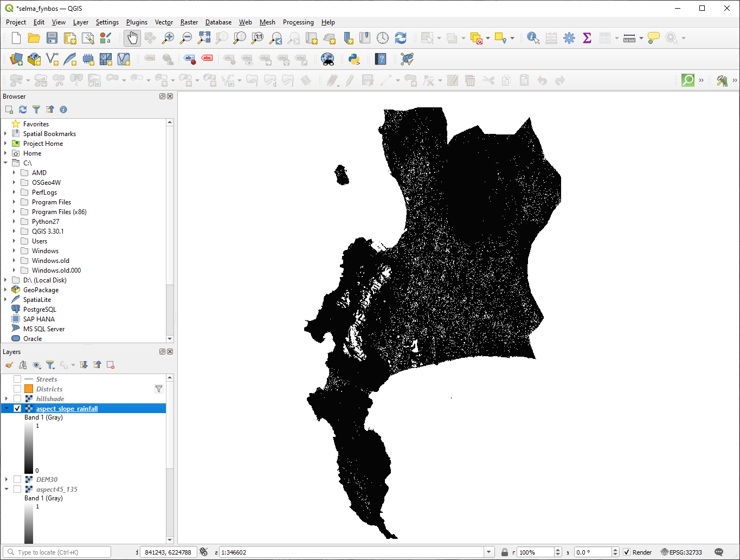This screenshot has height=560, width=740.
Task: Uncheck the aspect_slope_rainfall layer visibility
Action: [x=17, y=409]
